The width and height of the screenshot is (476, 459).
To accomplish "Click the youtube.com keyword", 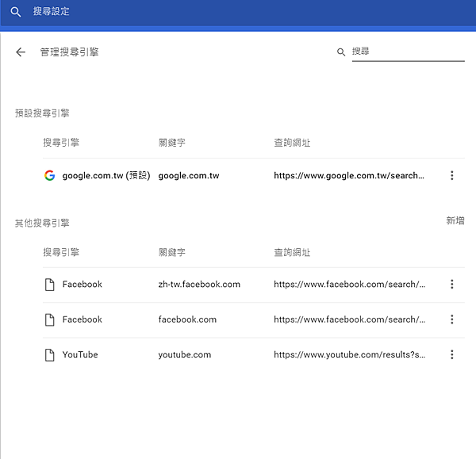I will point(185,354).
